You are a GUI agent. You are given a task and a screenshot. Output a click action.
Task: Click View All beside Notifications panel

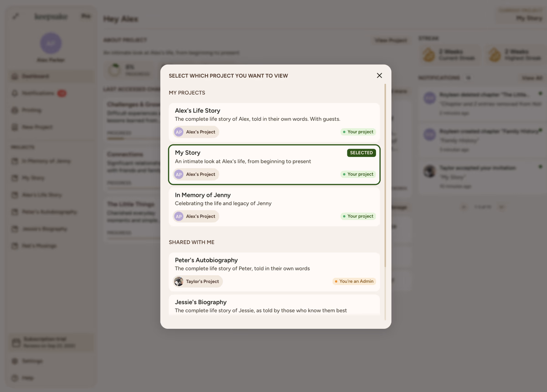click(x=532, y=78)
